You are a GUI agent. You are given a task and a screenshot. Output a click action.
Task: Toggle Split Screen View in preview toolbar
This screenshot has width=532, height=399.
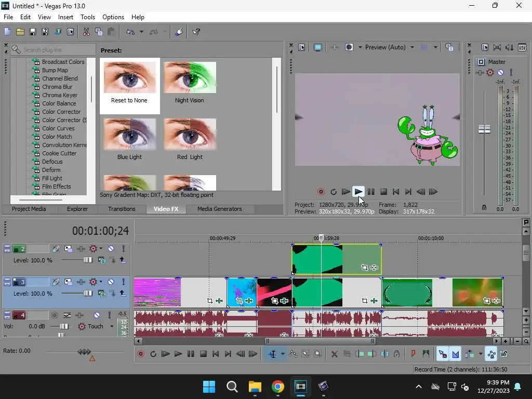[x=349, y=47]
